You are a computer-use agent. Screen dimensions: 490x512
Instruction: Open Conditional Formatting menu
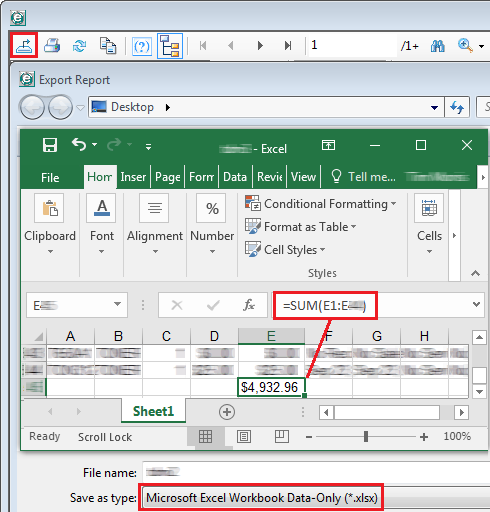(320, 204)
